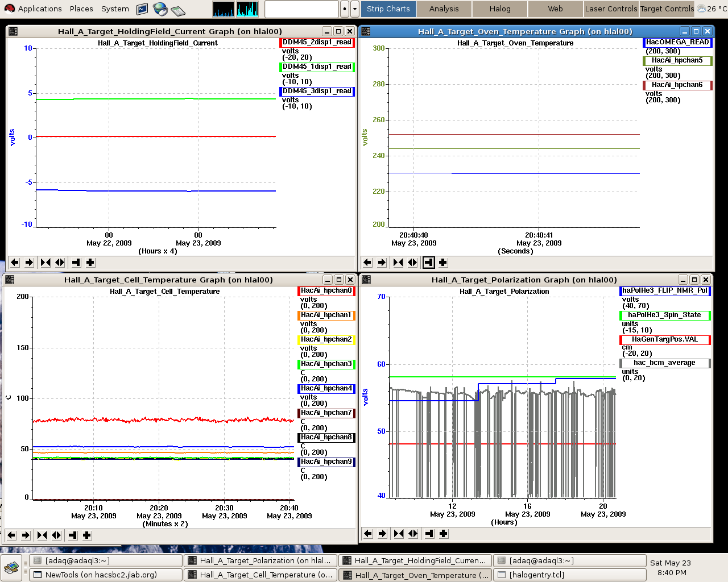Open the Places menu
Screen dimensions: 728x582
[x=81, y=9]
